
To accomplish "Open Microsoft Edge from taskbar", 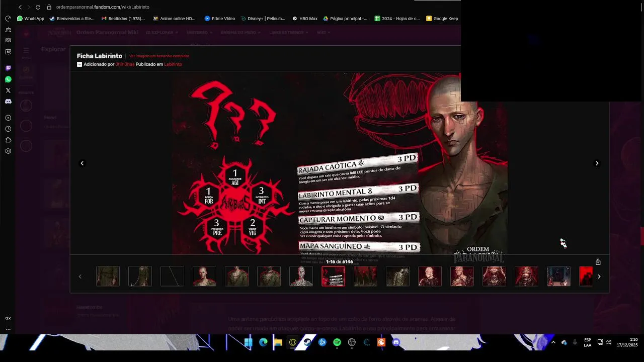I will click(263, 342).
